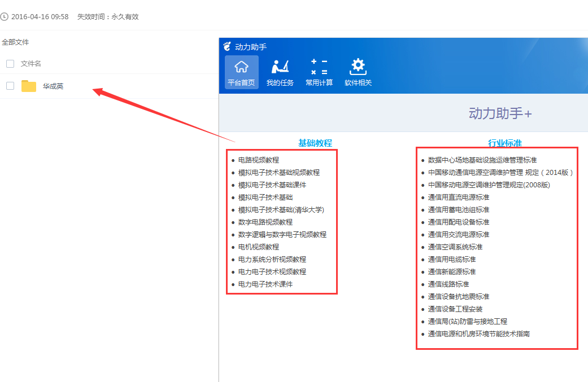Tick the checkbox for 华成英 folder
The height and width of the screenshot is (382, 588).
pos(10,86)
